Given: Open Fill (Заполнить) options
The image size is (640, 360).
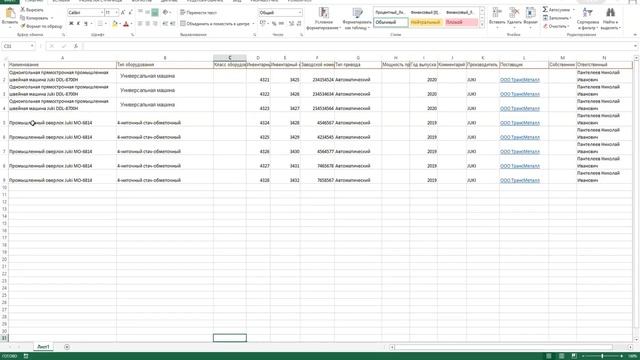Looking at the screenshot, I should click(x=558, y=18).
